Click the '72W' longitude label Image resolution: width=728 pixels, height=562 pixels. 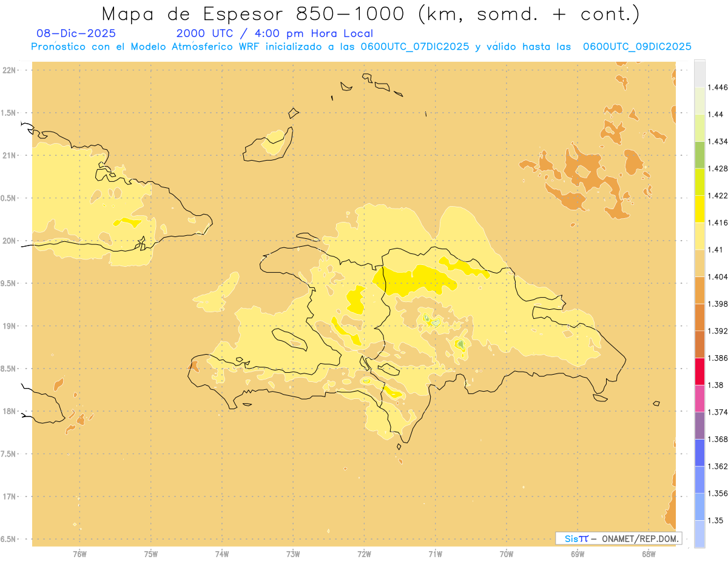(364, 554)
